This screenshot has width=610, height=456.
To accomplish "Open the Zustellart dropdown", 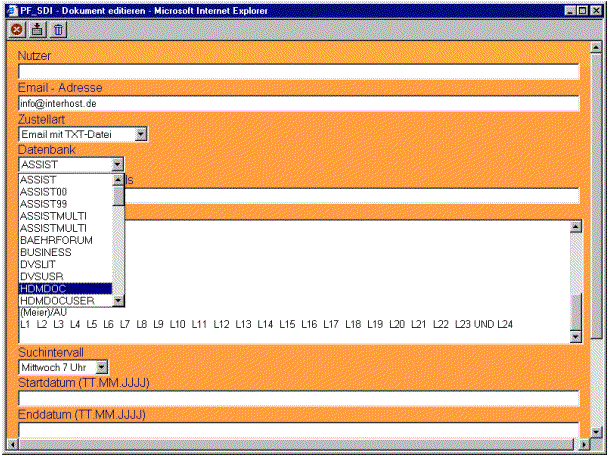I will click(140, 134).
